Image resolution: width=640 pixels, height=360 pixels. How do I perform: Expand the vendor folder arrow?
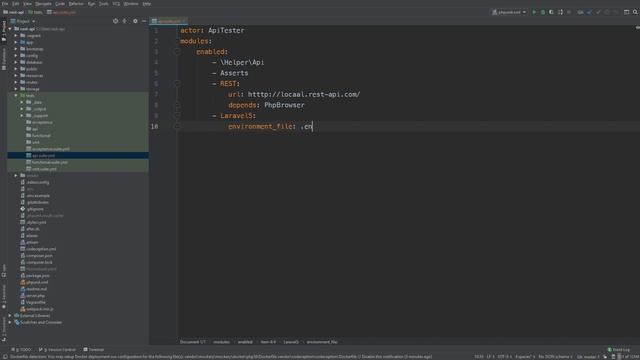point(16,176)
